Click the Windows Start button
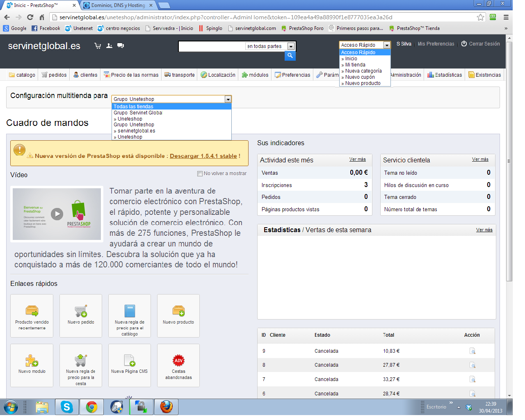 point(11,407)
